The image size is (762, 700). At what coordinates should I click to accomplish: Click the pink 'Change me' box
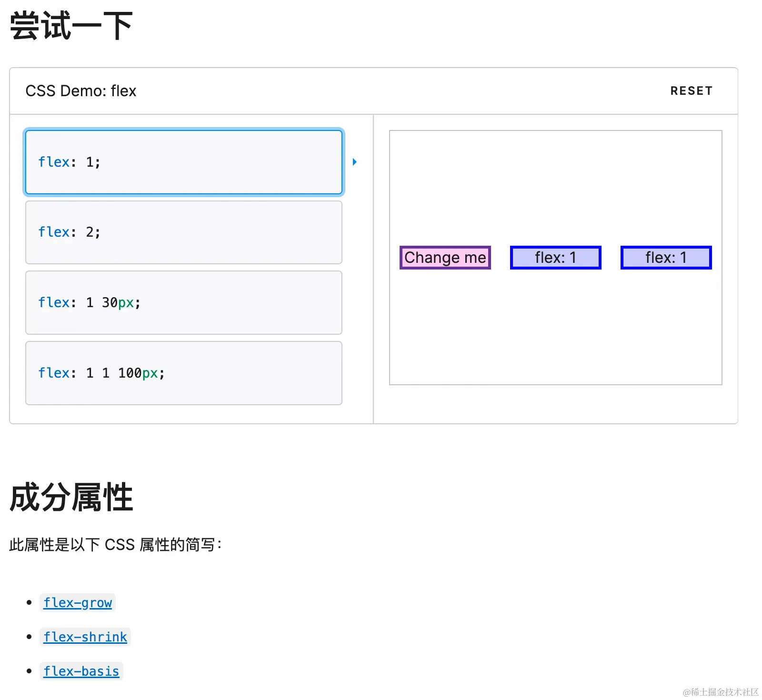tap(445, 258)
